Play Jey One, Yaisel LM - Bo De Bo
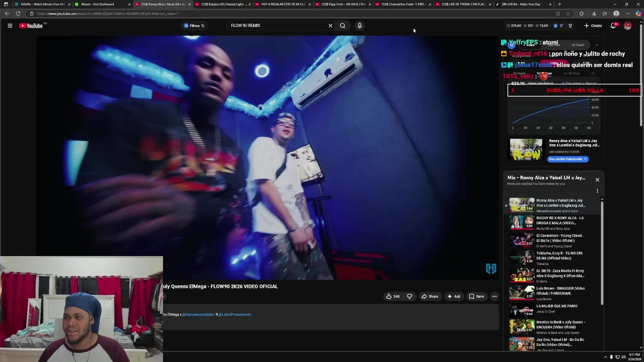This screenshot has width=644, height=362. pos(554,344)
